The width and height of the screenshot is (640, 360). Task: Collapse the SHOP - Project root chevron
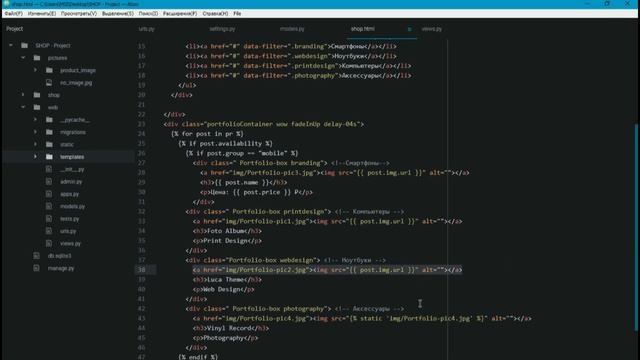click(11, 45)
